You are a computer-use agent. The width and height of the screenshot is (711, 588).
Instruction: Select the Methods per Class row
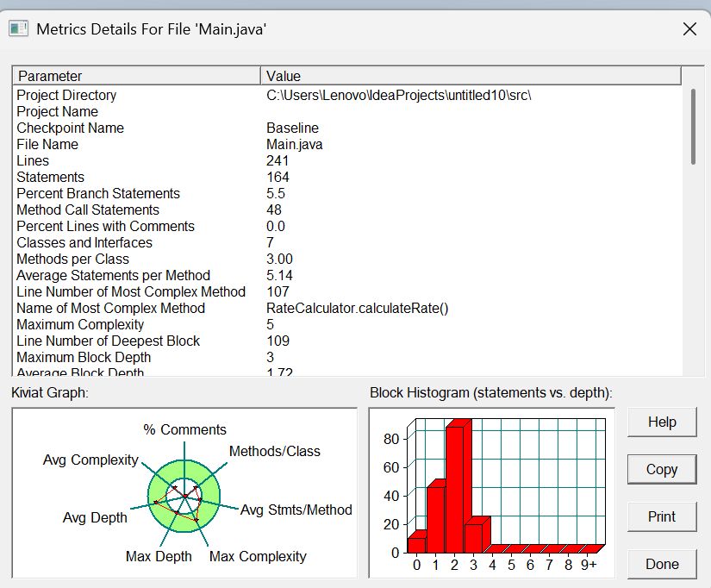point(347,259)
